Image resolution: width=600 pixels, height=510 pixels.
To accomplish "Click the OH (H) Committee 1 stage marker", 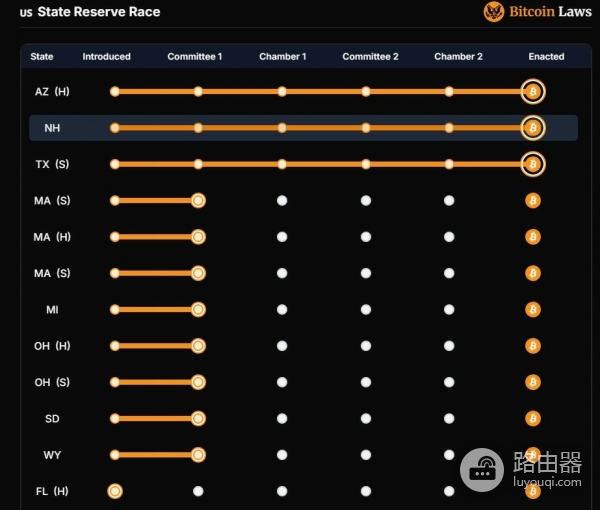I will 198,346.
